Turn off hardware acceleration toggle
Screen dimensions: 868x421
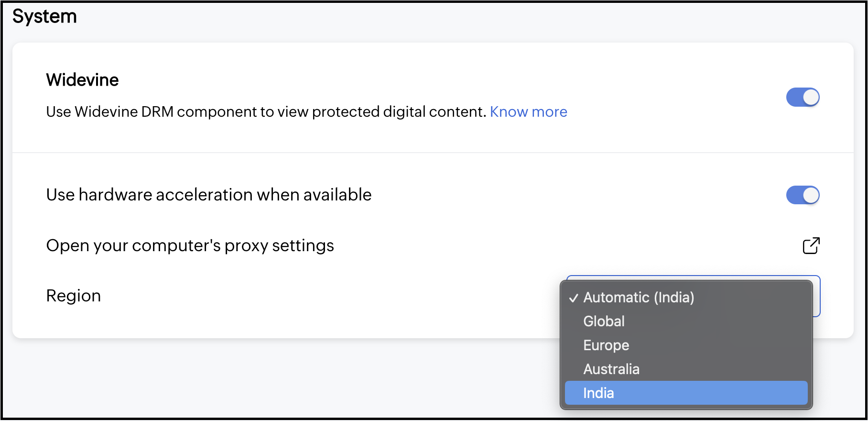tap(803, 195)
